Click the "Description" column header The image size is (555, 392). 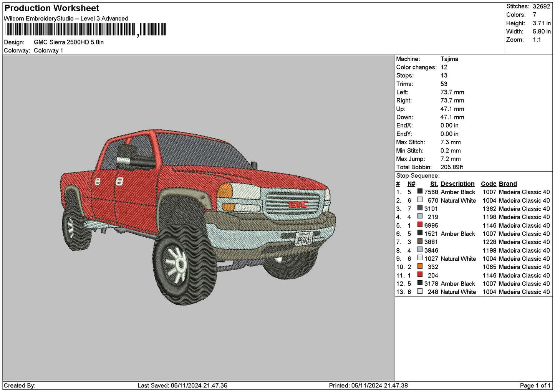coord(457,184)
